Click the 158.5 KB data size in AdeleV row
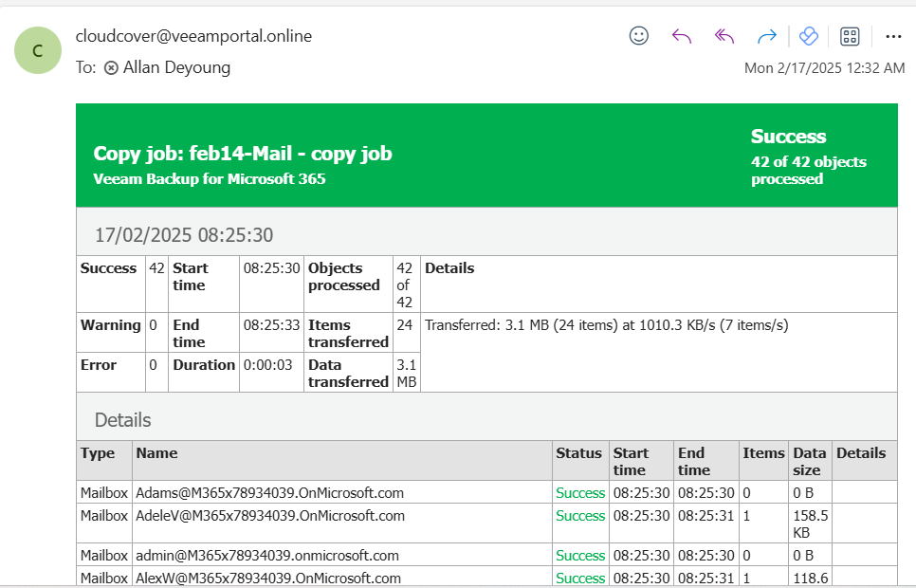The image size is (916, 588). pyautogui.click(x=810, y=524)
